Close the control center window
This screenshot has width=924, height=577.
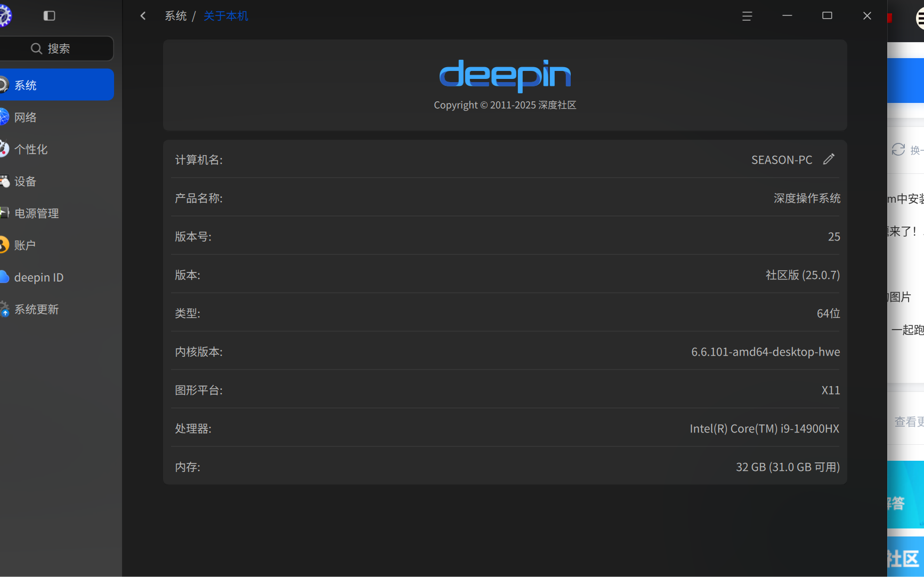[867, 16]
